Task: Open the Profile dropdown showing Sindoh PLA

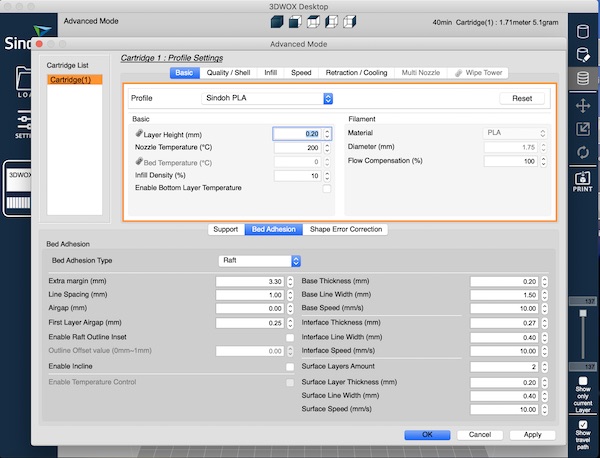Action: pyautogui.click(x=268, y=98)
